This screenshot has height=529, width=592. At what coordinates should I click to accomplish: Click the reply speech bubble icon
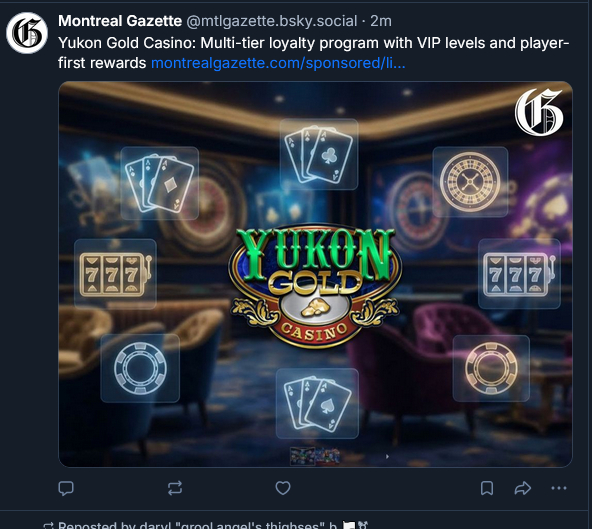[x=66, y=488]
